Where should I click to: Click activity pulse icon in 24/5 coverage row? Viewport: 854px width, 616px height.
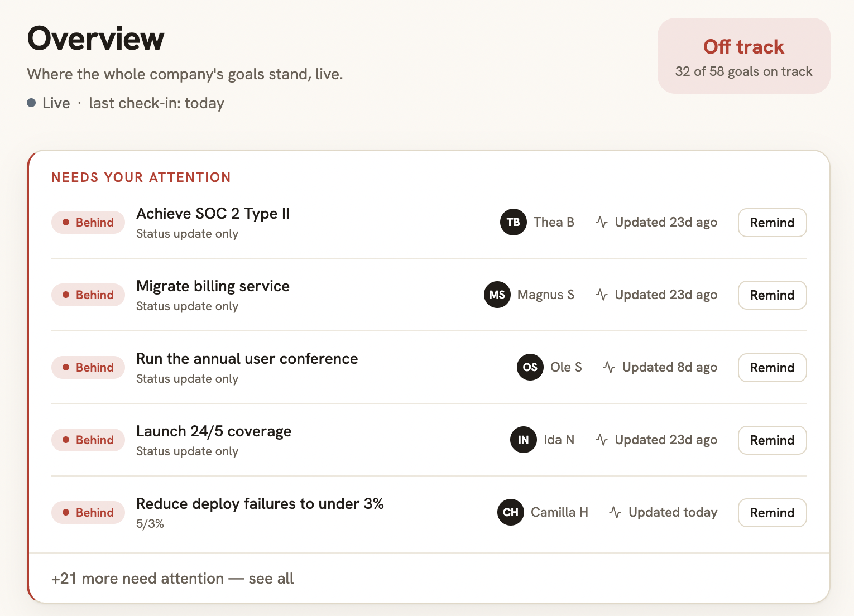click(602, 440)
